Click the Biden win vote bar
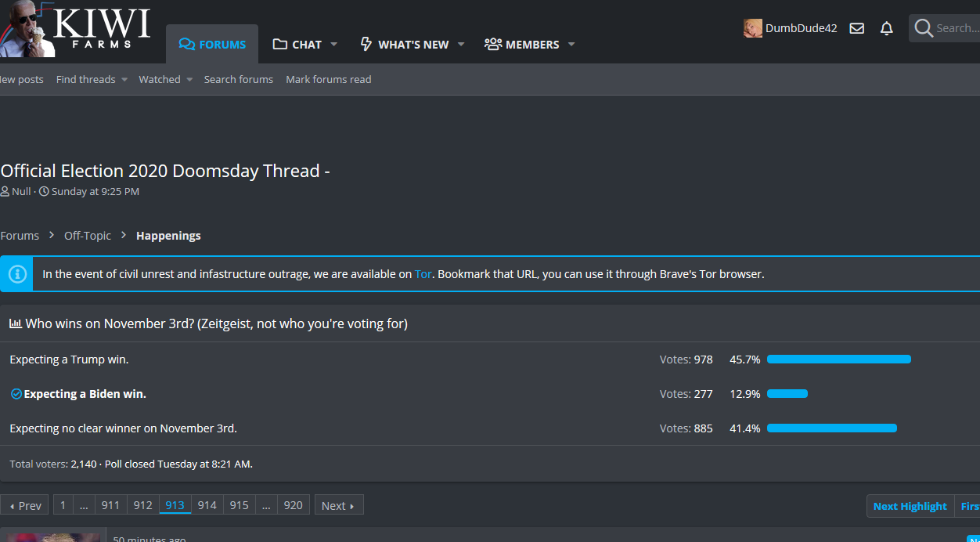The width and height of the screenshot is (980, 542). pos(787,394)
